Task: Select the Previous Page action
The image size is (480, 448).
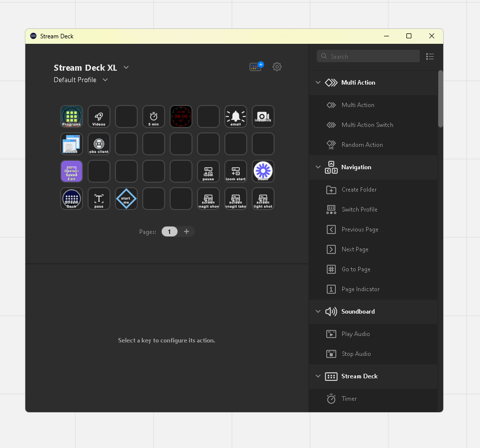Action: click(373, 229)
